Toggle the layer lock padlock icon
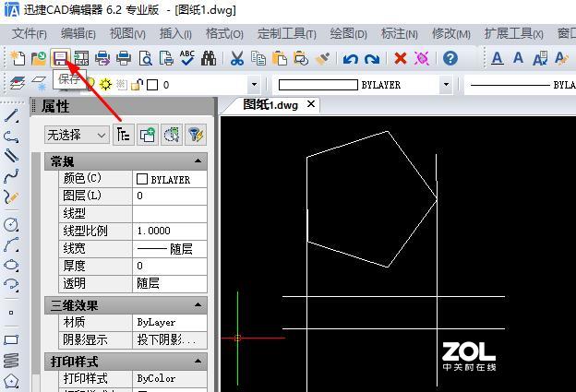The width and height of the screenshot is (576, 392). (x=137, y=85)
